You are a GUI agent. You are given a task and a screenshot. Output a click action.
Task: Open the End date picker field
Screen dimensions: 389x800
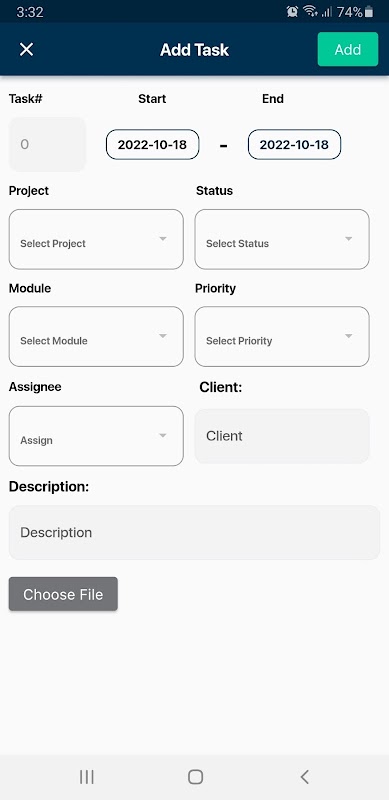[x=295, y=144]
